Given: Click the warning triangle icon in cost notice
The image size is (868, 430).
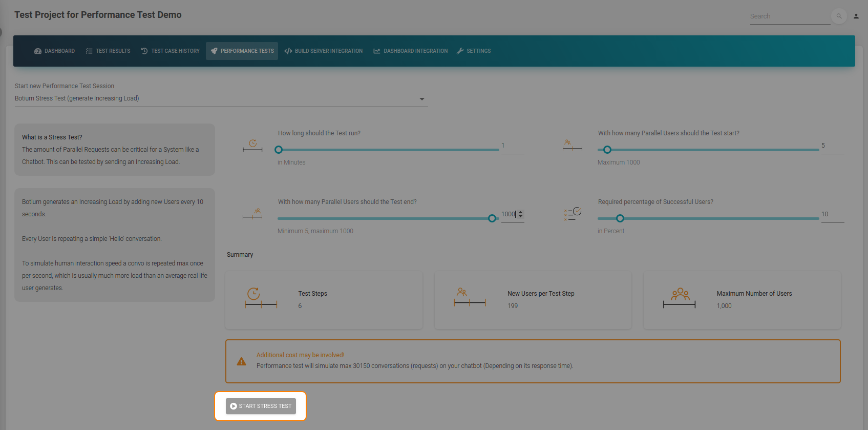Looking at the screenshot, I should coord(241,362).
